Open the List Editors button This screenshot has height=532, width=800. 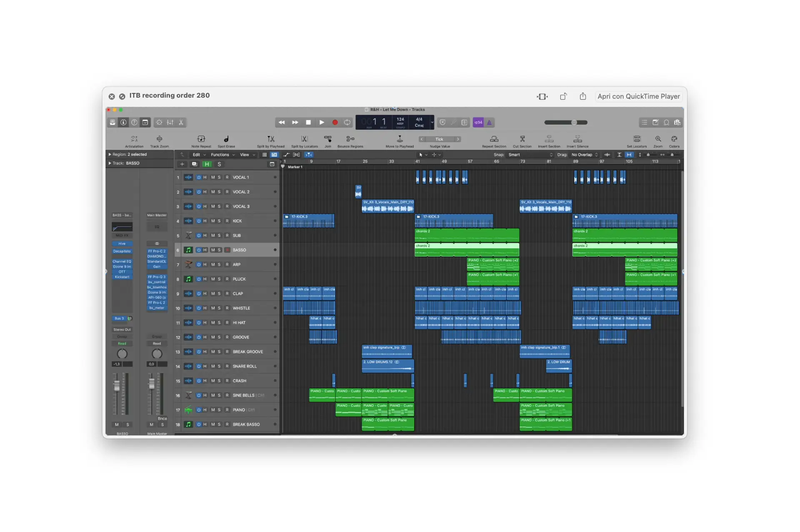[x=645, y=122]
